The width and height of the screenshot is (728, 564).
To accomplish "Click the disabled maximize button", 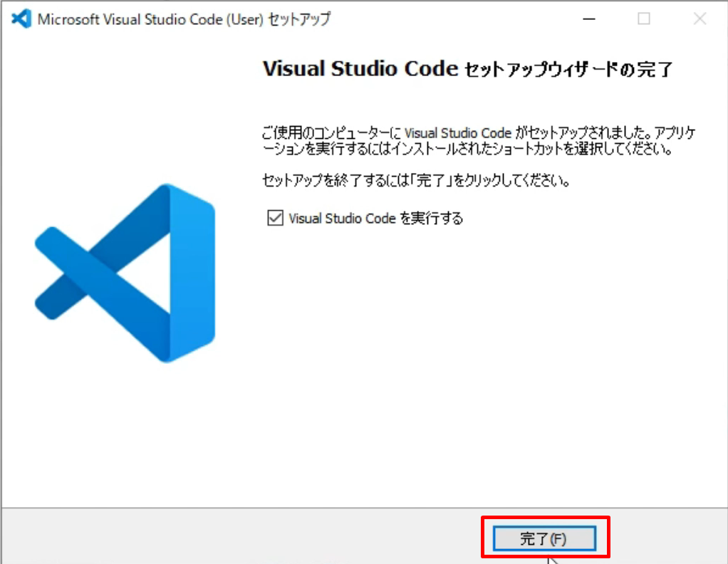I will (x=644, y=19).
